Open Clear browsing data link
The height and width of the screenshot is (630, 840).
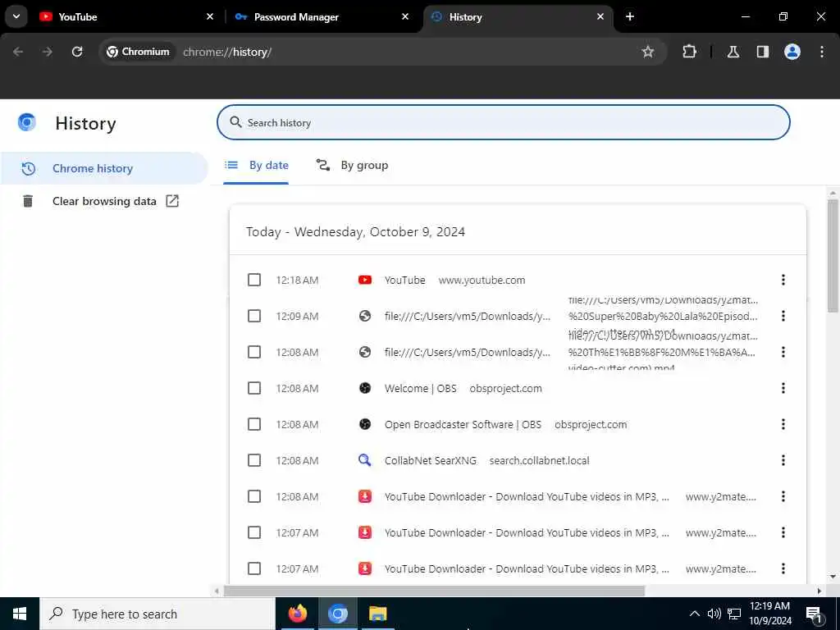[104, 201]
